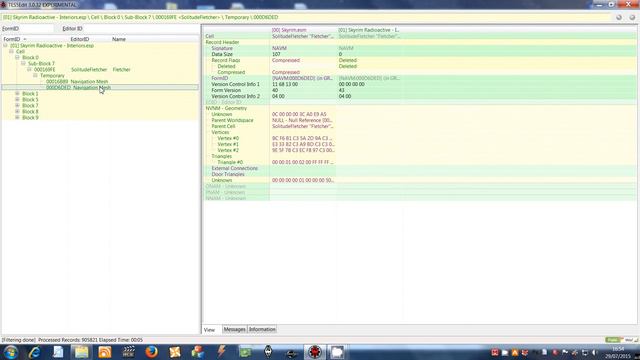Open the skull mask taskbar icon
This screenshot has height=360, width=640.
coord(268,352)
